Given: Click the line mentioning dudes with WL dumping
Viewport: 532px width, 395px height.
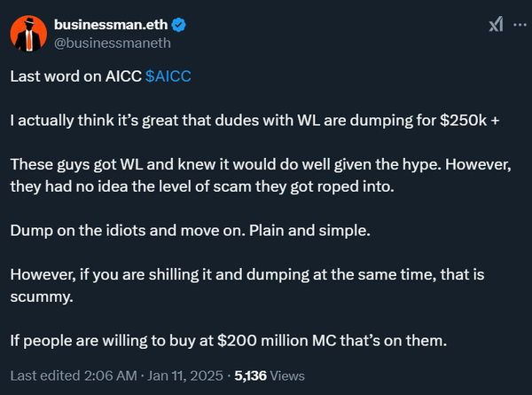Looking at the screenshot, I should 222,121.
